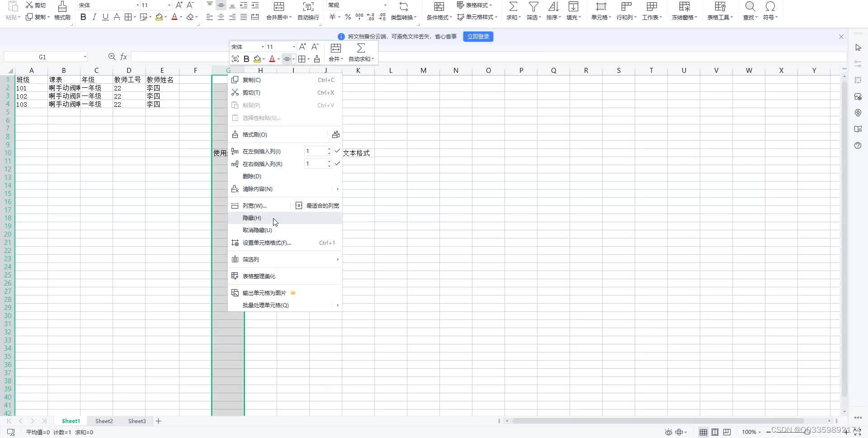Click the Fill (填充) icon
The width and height of the screenshot is (868, 438).
click(573, 7)
